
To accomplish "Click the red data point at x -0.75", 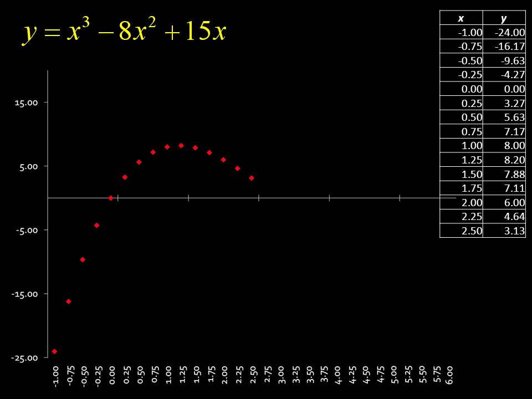I will [x=69, y=301].
